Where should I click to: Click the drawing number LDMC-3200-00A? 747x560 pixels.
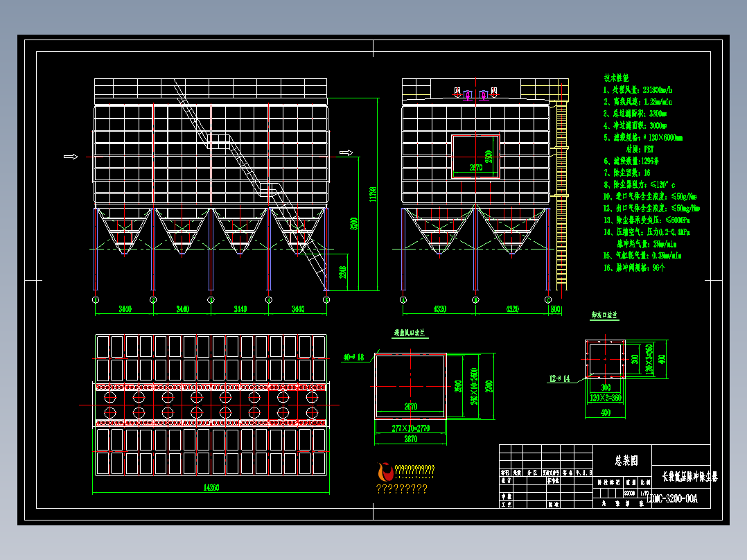pos(673,498)
